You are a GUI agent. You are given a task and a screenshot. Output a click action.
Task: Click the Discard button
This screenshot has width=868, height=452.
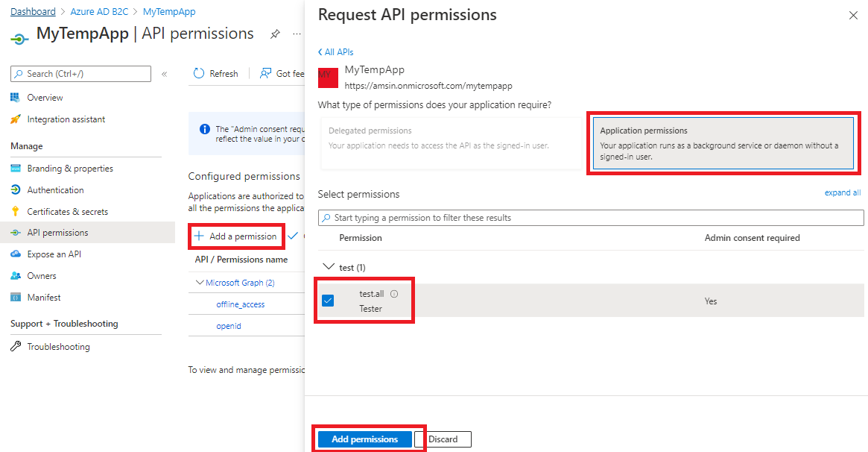[x=443, y=439]
